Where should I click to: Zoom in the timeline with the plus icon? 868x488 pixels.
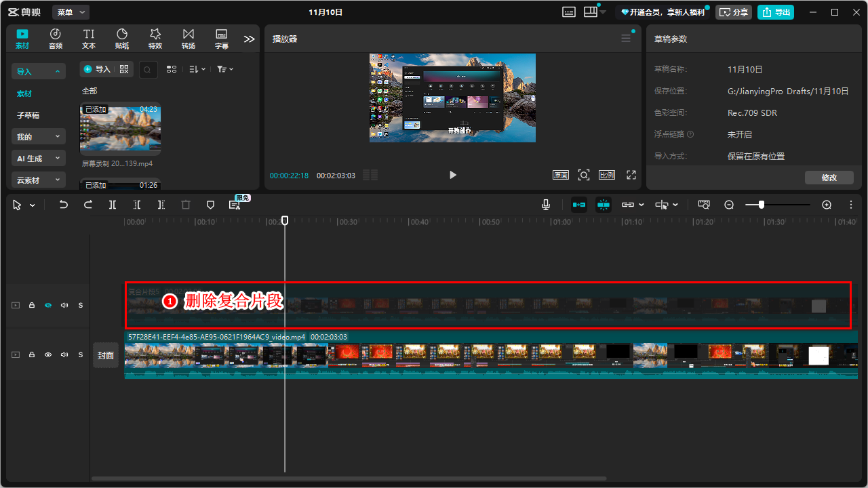[827, 205]
